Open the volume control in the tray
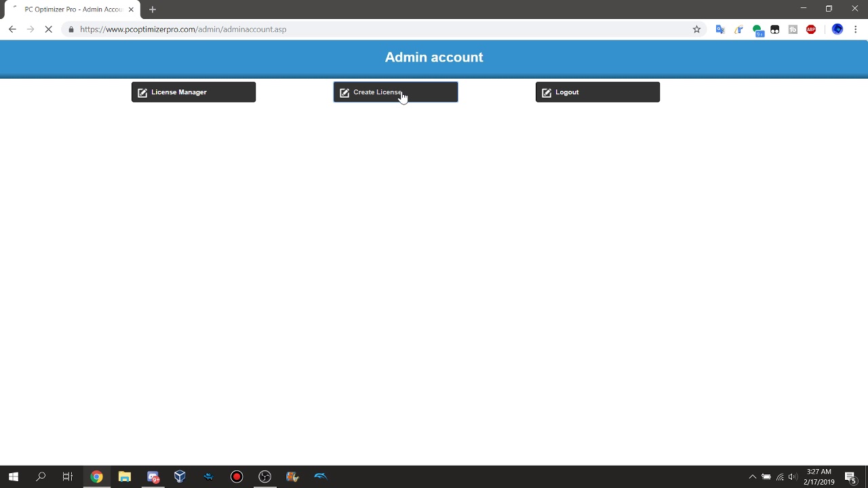868x488 pixels. (793, 476)
